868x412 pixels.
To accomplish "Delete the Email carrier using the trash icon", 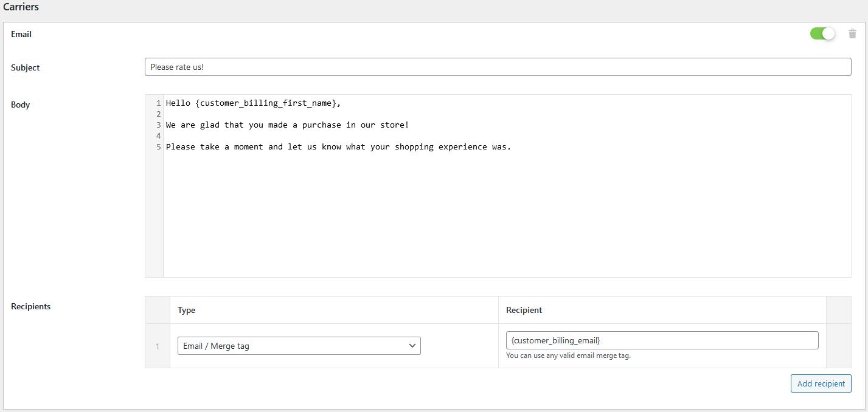I will 852,33.
